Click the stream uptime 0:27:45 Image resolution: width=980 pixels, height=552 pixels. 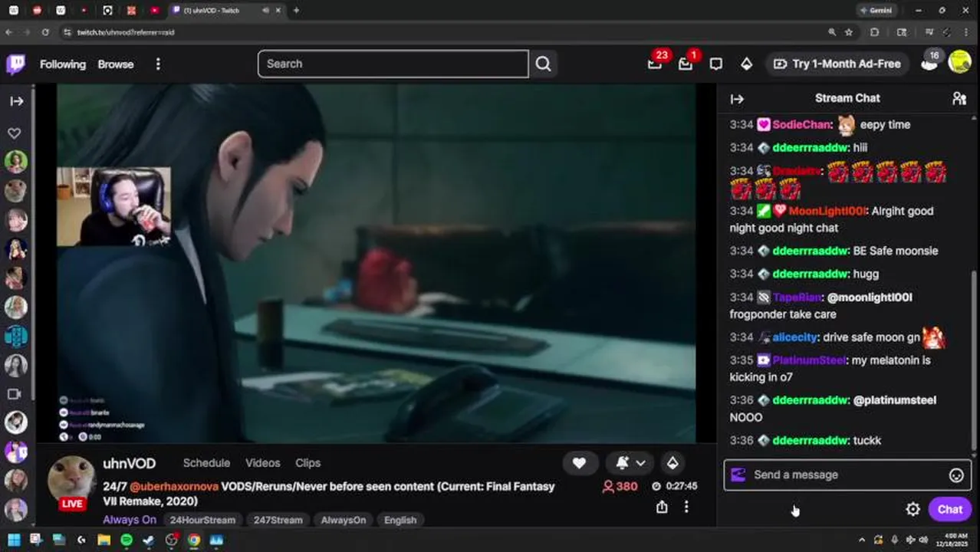coord(675,486)
